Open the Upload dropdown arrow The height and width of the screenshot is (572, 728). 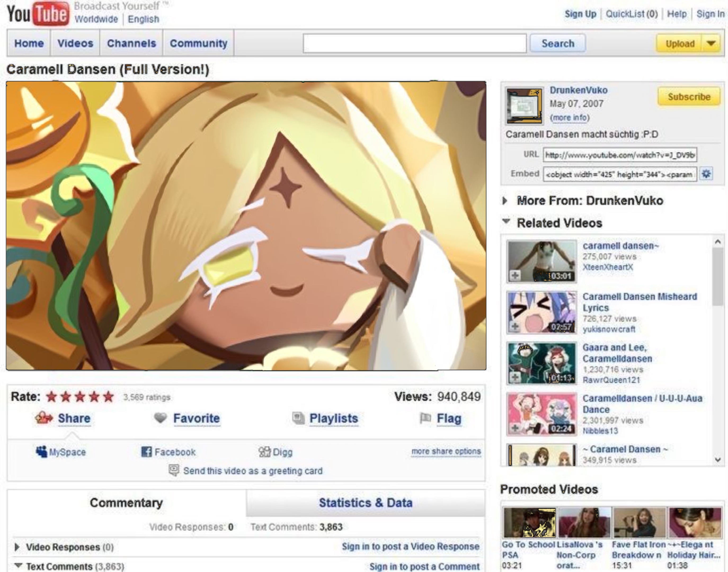(711, 43)
